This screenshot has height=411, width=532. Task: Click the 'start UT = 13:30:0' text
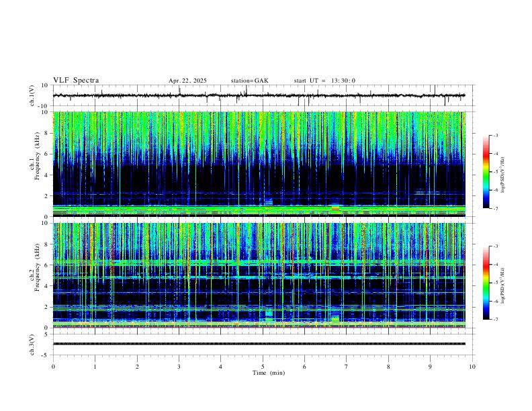(x=324, y=81)
